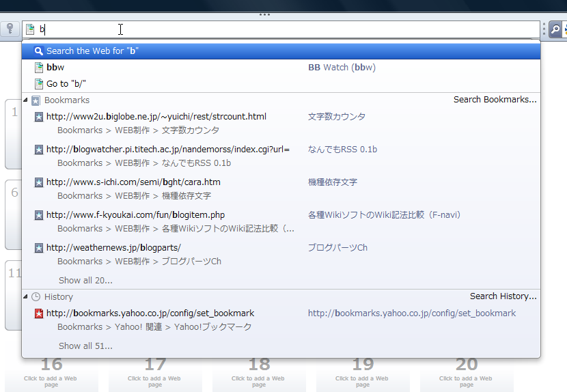The height and width of the screenshot is (392, 567).
Task: Select 'Go to "b/"' suggestion
Action: tap(281, 83)
